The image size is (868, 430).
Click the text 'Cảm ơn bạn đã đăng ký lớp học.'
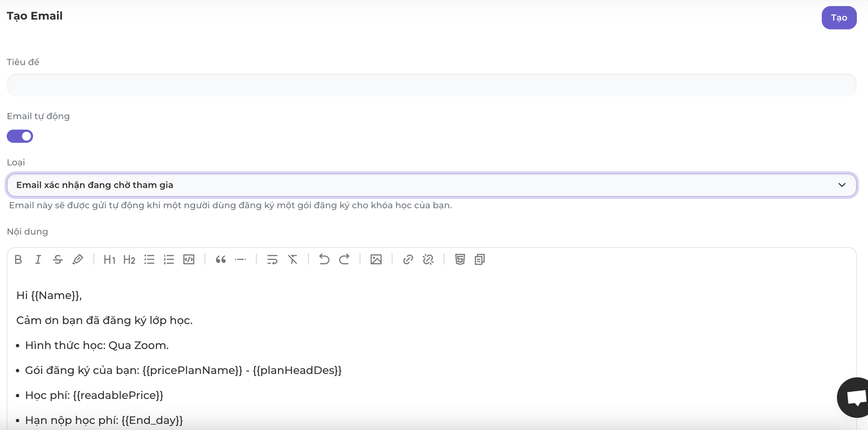pyautogui.click(x=104, y=320)
